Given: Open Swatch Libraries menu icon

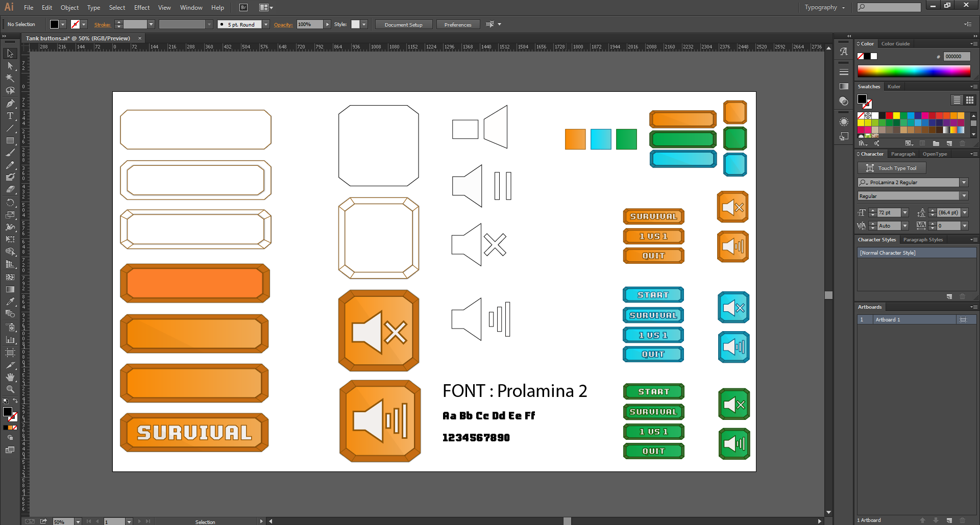Looking at the screenshot, I should pos(863,143).
